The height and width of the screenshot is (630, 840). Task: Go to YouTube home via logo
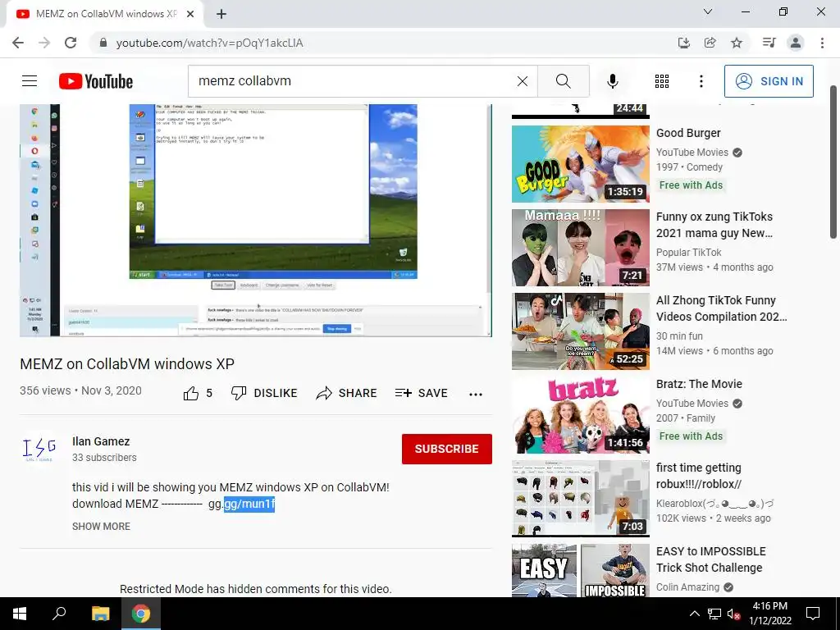[96, 81]
